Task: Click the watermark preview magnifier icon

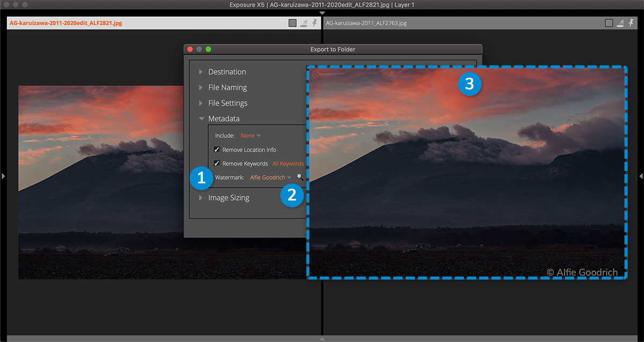Action: (300, 177)
